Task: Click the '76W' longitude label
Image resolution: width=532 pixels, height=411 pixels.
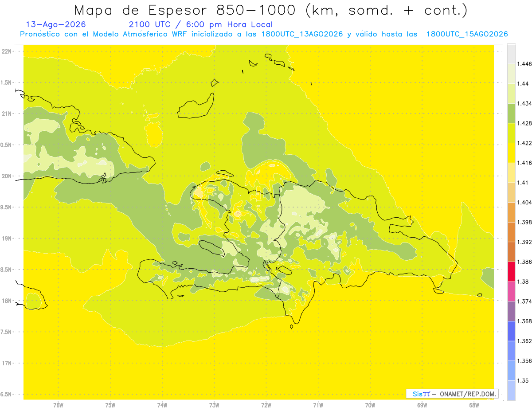Action: (58, 405)
